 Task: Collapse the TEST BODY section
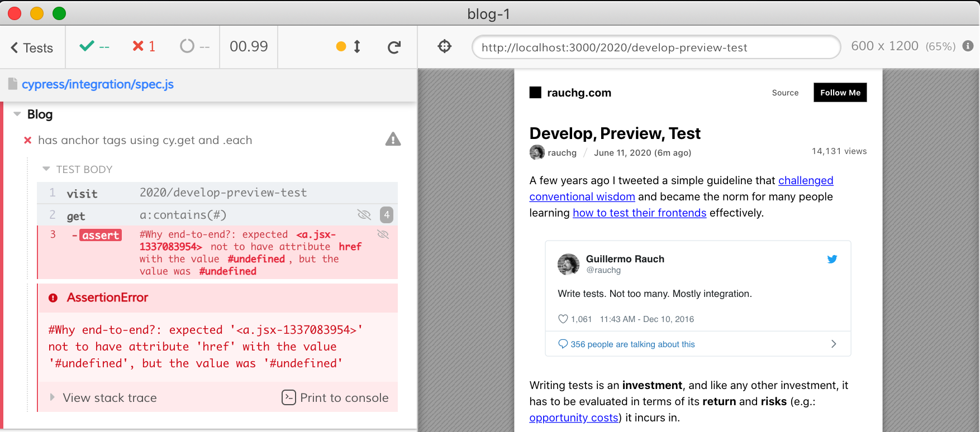click(46, 169)
